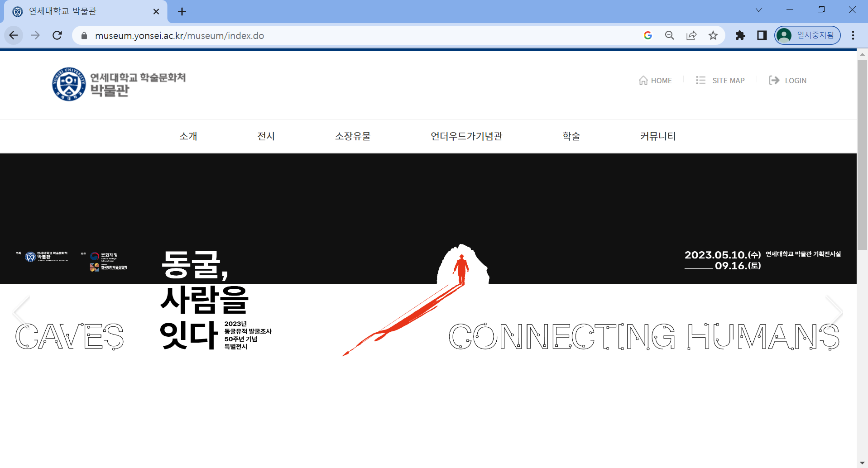Open the 커뮤니티 menu
This screenshot has width=868, height=468.
tap(658, 136)
